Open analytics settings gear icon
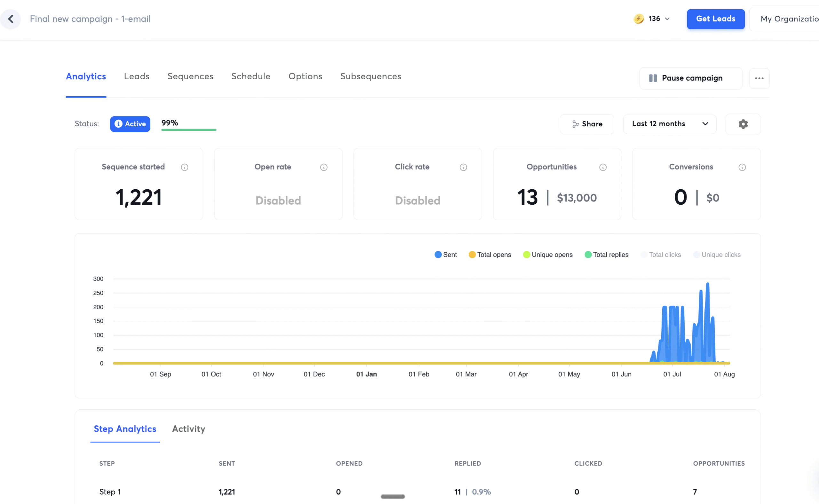The image size is (819, 504). [x=743, y=124]
